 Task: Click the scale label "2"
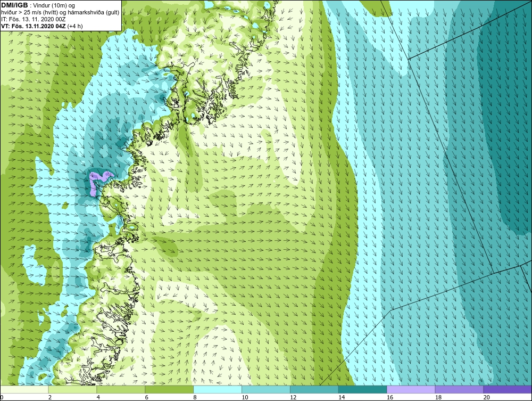(50, 397)
